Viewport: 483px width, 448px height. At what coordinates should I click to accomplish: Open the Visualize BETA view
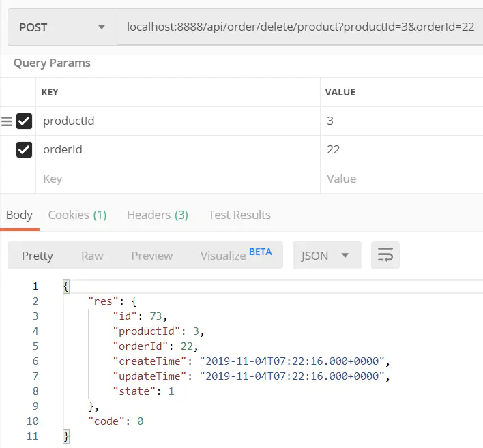(236, 255)
